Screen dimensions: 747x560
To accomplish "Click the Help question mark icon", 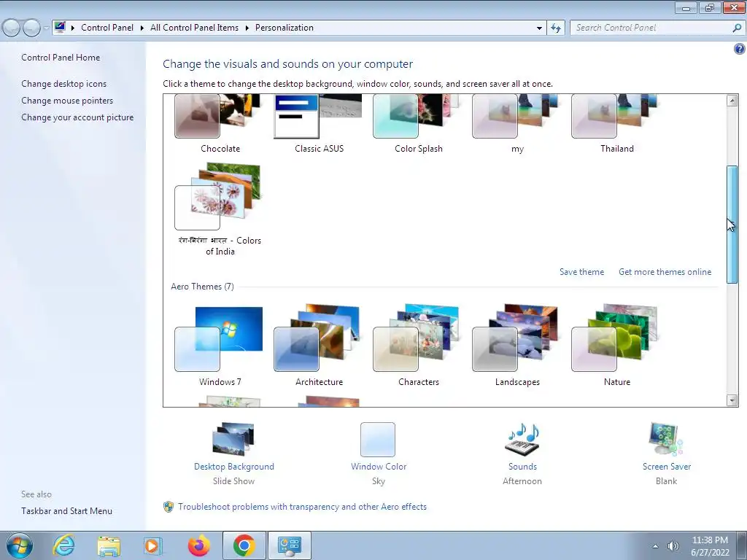I will click(740, 49).
